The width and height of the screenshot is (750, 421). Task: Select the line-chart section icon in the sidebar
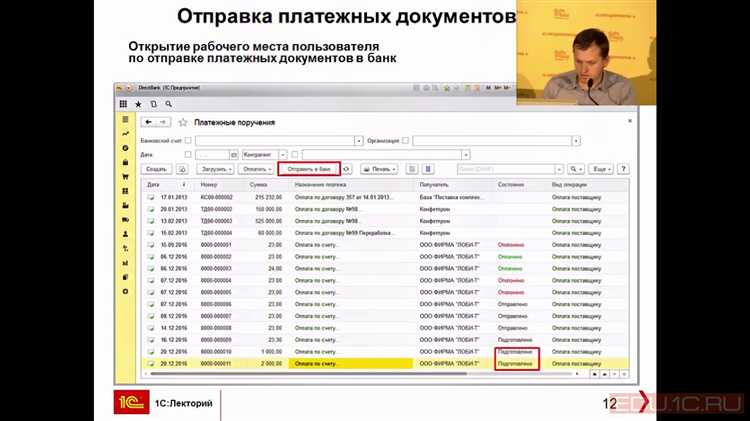coord(125,133)
